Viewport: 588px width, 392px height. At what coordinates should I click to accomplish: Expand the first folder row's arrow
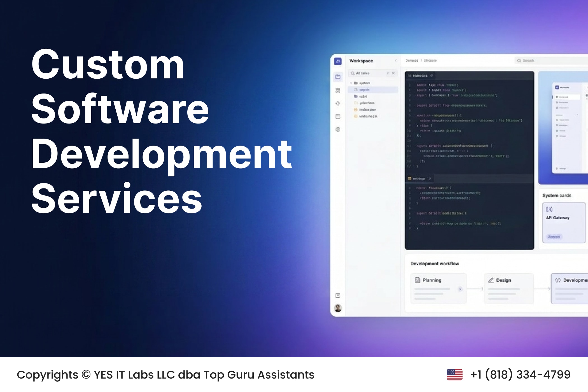351,83
